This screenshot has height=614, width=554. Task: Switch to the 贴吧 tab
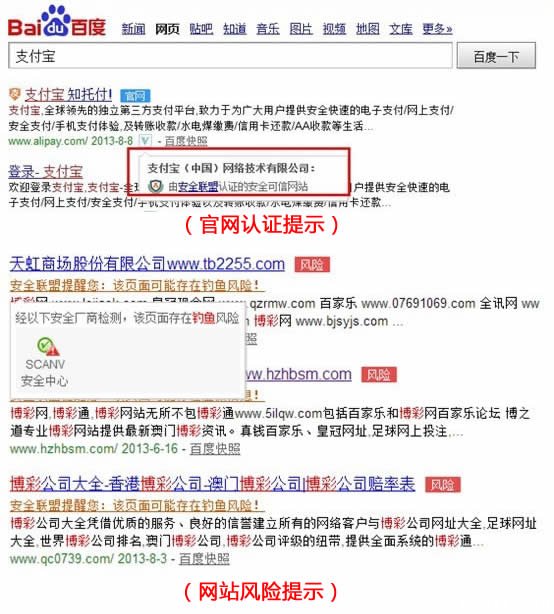point(201,29)
